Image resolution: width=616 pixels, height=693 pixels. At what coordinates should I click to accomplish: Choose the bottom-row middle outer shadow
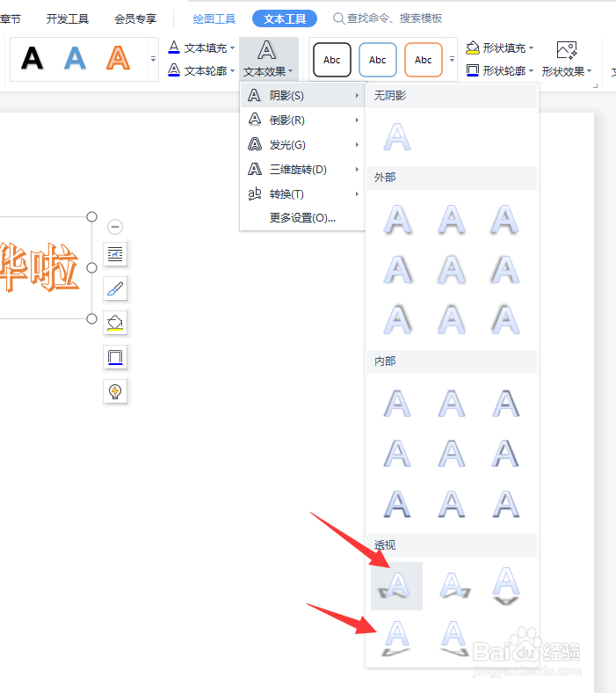[x=452, y=319]
